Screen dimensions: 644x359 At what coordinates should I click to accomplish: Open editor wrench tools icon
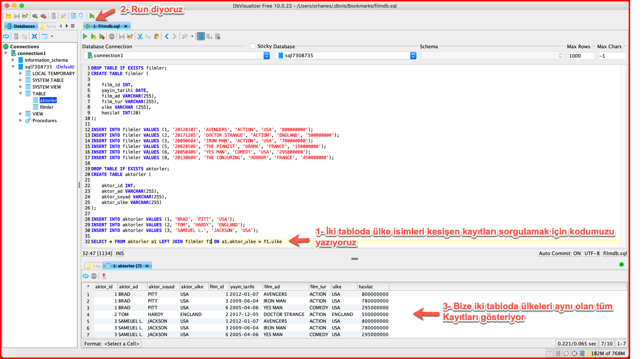point(184,37)
